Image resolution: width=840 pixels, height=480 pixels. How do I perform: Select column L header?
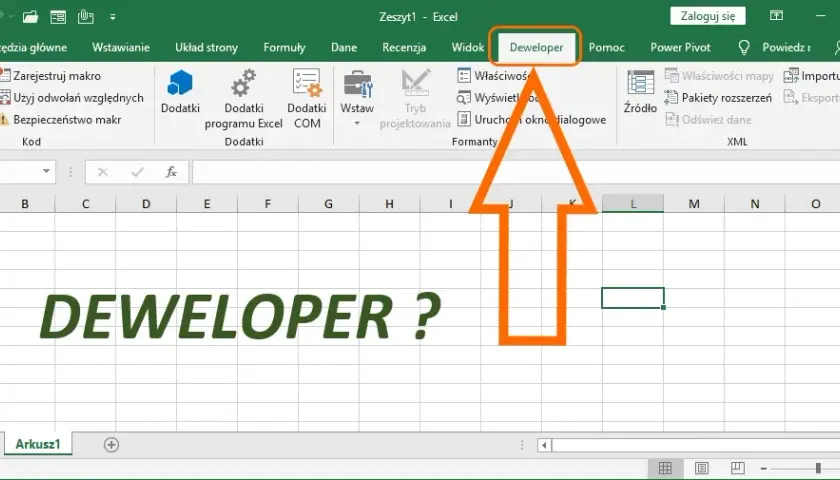(x=633, y=204)
